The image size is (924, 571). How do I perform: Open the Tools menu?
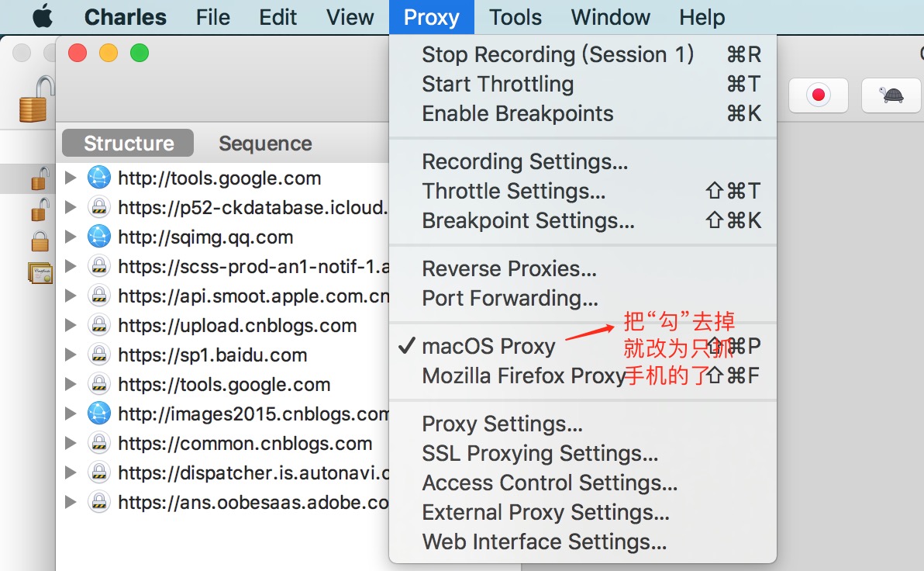pos(515,17)
